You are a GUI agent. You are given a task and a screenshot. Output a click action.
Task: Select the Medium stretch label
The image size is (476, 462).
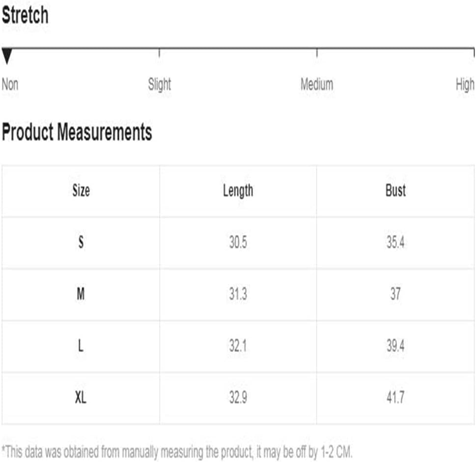pos(317,84)
